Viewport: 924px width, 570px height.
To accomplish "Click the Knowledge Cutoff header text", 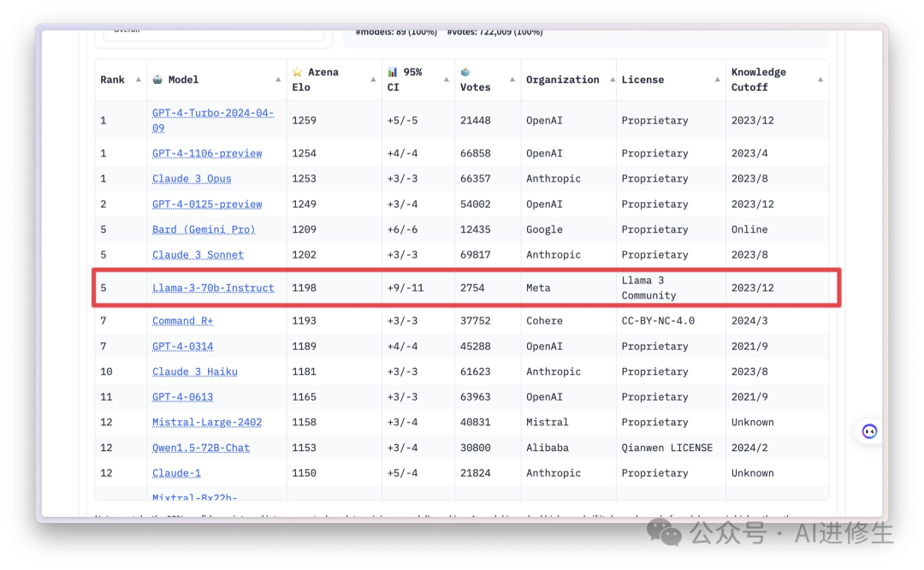I will [x=758, y=80].
